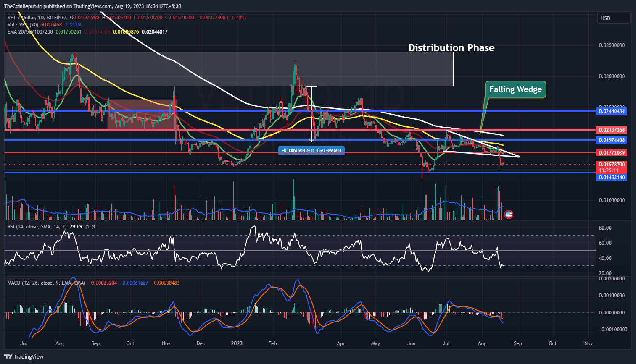Click the Vol · VET (20) indicator legend
Screen dimensions: 636x364
tap(23, 25)
